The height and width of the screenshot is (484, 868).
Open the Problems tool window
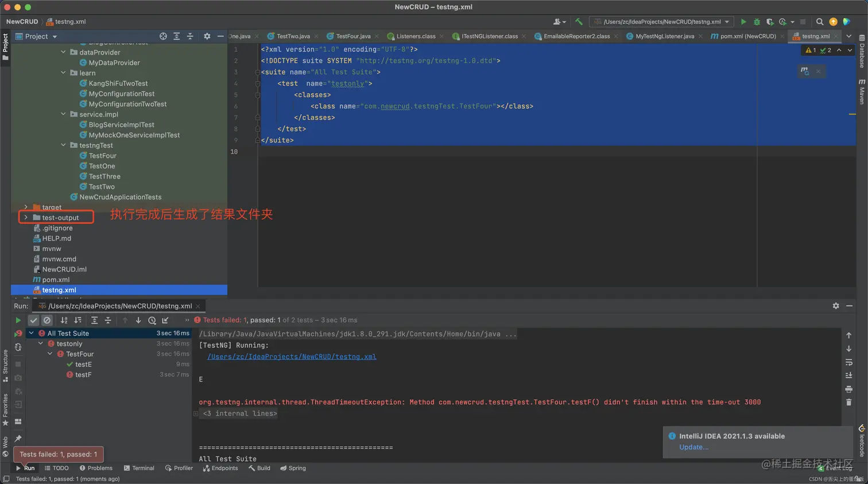[96, 468]
